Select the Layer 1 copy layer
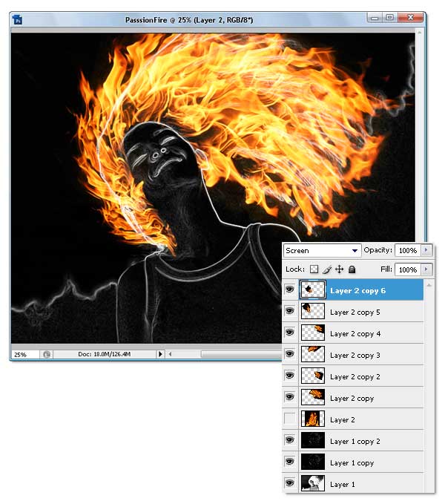This screenshot has height=504, width=445. click(352, 463)
